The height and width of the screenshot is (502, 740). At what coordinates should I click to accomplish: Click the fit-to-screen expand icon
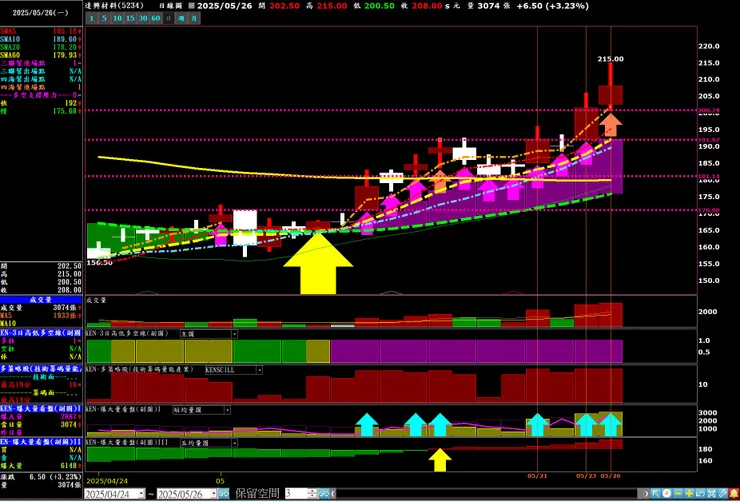[712, 494]
